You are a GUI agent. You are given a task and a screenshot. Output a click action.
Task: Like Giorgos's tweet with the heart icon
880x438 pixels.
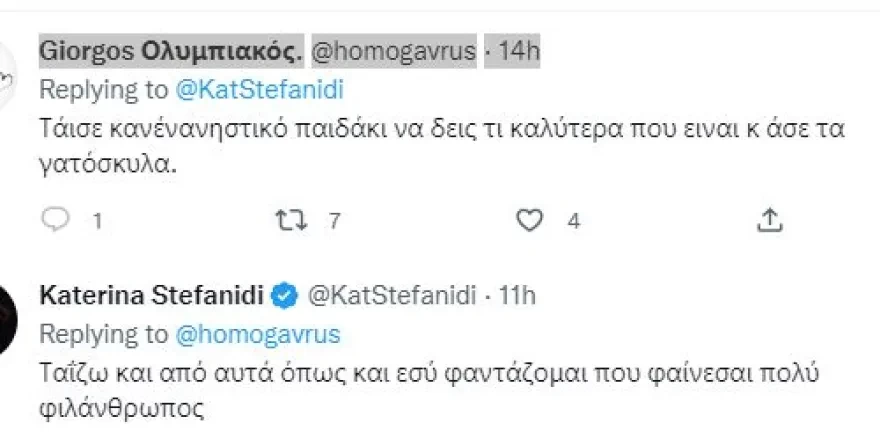(x=533, y=220)
